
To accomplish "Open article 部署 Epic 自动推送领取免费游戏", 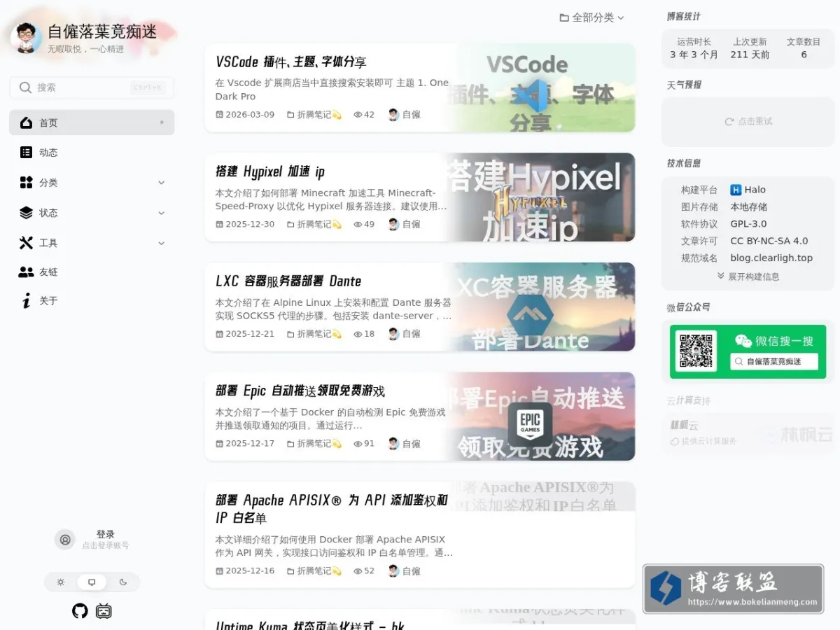I will (300, 391).
